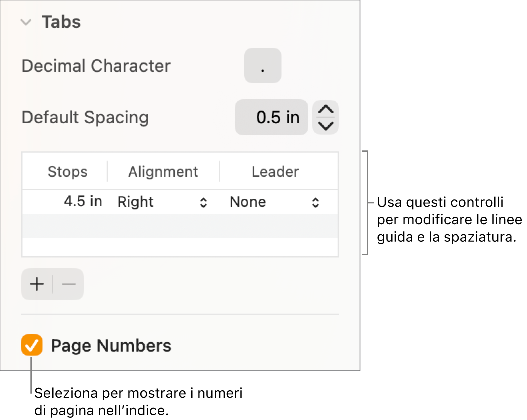527x420 pixels.
Task: Increase Default Spacing with up arrow
Action: (326, 110)
